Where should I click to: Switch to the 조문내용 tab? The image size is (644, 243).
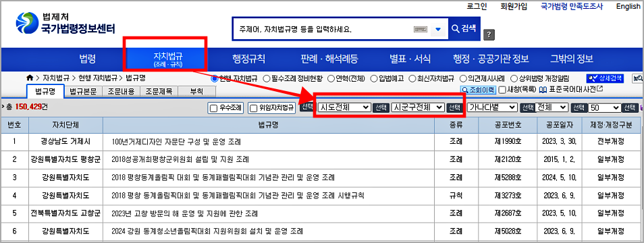(x=121, y=91)
